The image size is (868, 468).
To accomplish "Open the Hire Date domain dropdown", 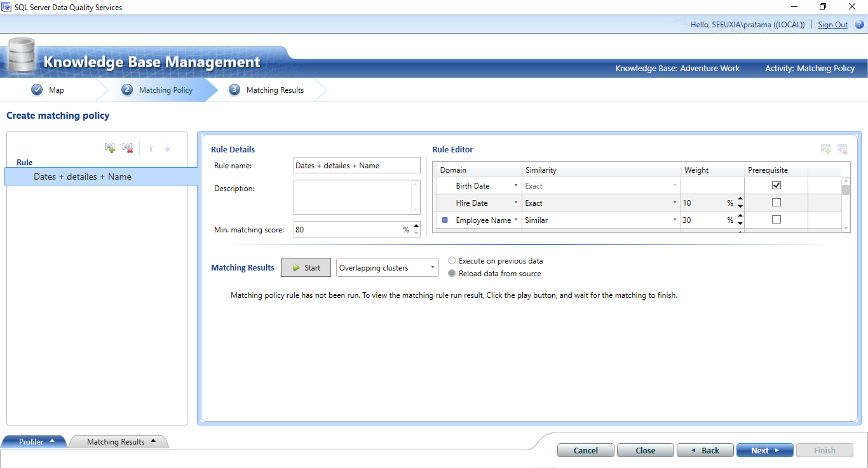I will [x=515, y=203].
